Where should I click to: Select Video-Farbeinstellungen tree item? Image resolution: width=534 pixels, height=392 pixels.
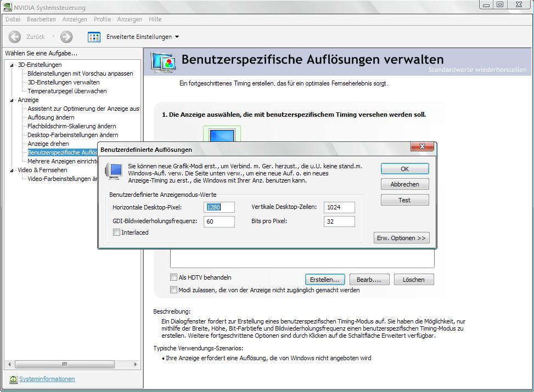(x=63, y=179)
